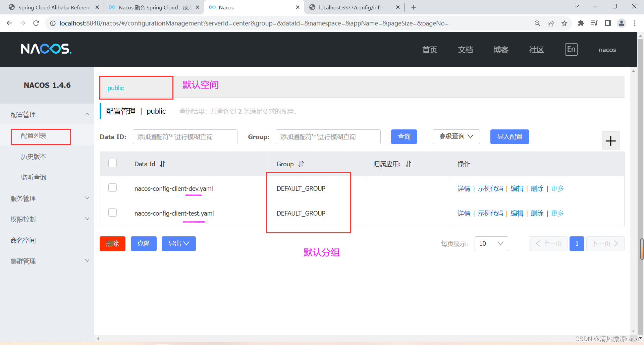Screen dimensions: 644x345
Task: Sort by 归属应用 column arrows
Action: coord(408,164)
